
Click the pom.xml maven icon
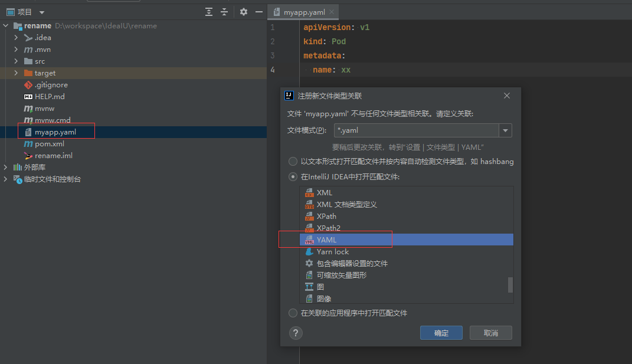(28, 144)
